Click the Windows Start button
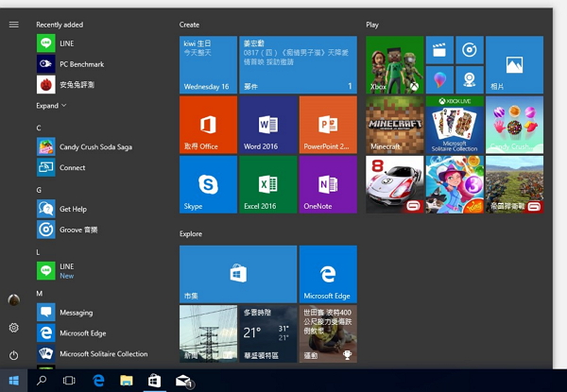This screenshot has width=567, height=392. point(14,380)
